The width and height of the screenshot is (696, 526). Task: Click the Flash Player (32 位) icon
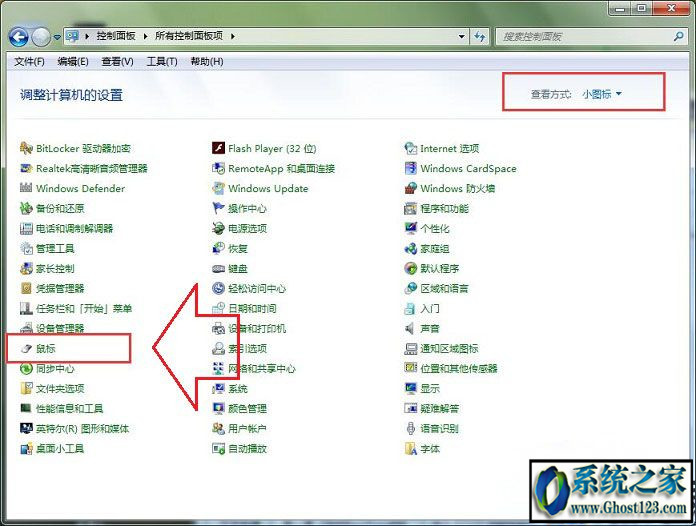pyautogui.click(x=218, y=148)
